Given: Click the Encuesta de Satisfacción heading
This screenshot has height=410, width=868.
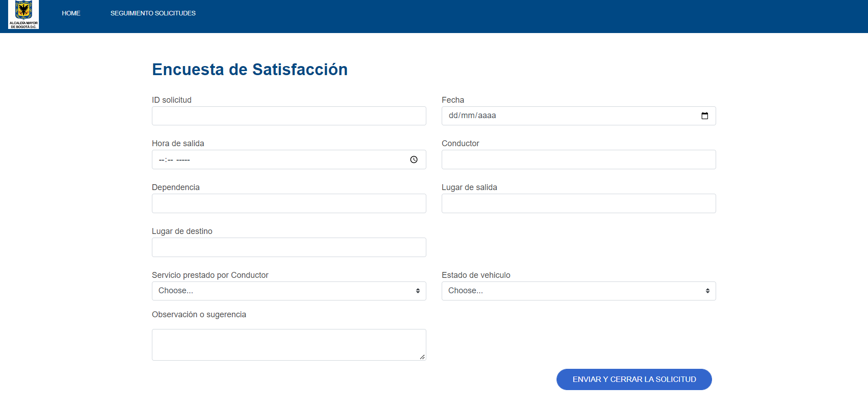Looking at the screenshot, I should 250,70.
